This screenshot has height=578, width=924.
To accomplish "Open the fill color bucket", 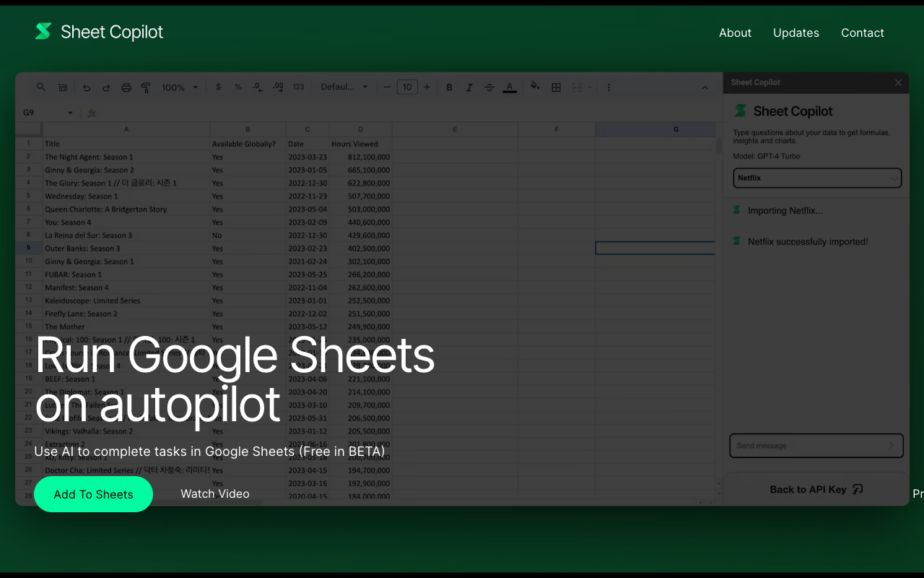I will tap(535, 87).
